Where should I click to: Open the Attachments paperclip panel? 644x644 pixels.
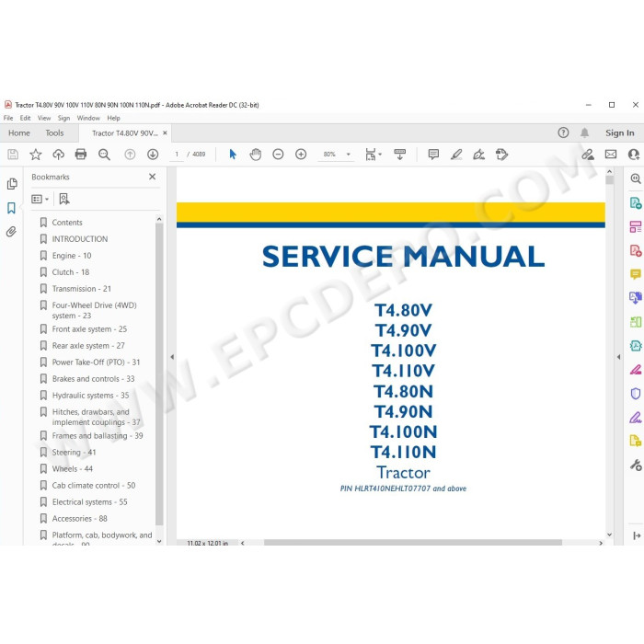[11, 232]
